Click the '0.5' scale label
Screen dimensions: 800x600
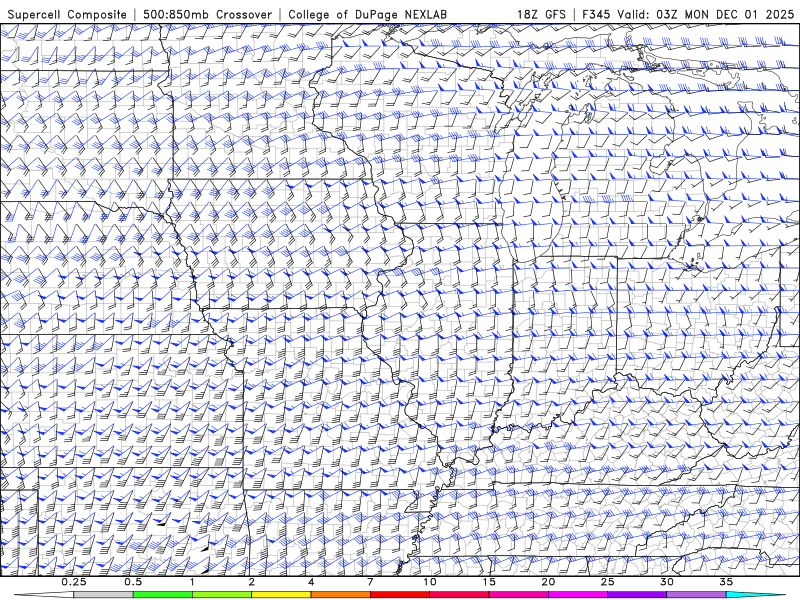point(133,582)
